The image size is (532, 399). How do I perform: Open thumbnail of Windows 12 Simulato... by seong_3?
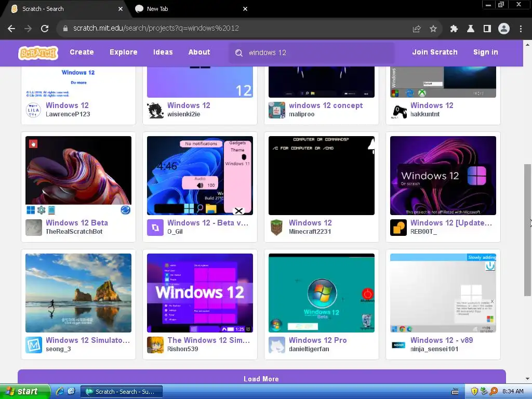(x=78, y=293)
